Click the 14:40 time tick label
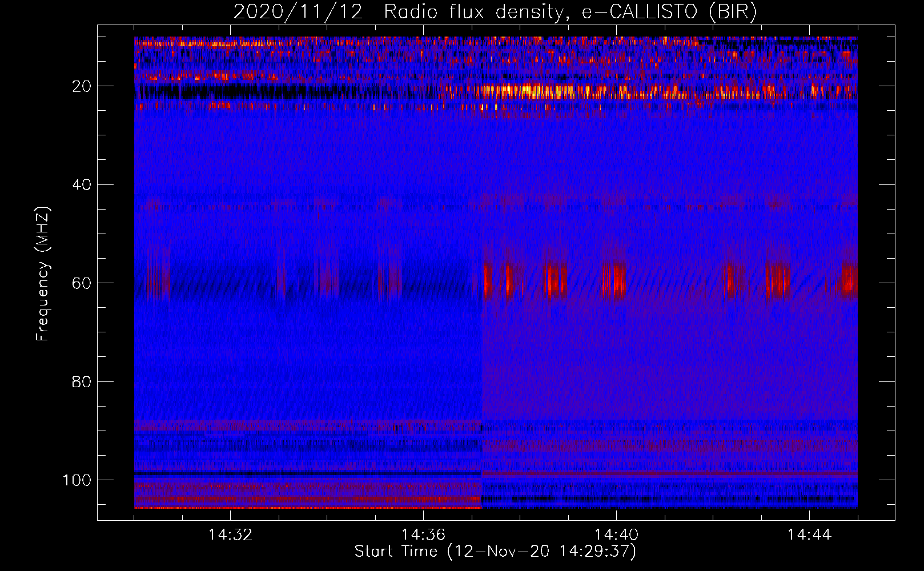This screenshot has height=571, width=924. (x=616, y=535)
